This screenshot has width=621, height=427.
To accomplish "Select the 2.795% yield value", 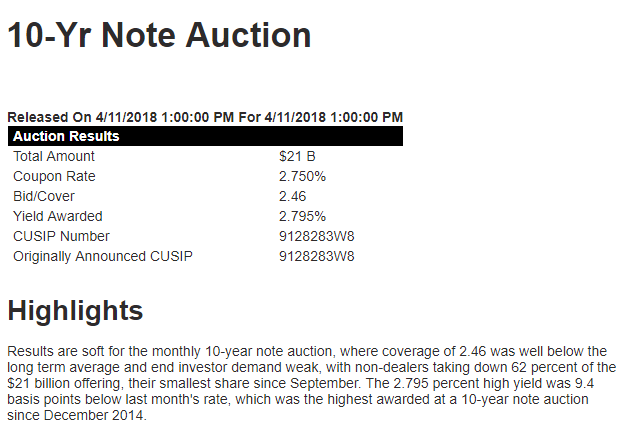I will pos(302,216).
